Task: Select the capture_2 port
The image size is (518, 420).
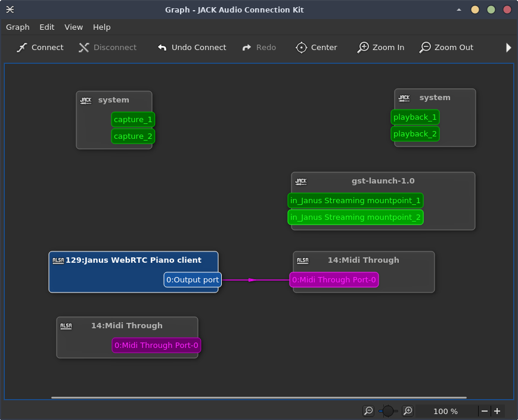Action: [133, 136]
